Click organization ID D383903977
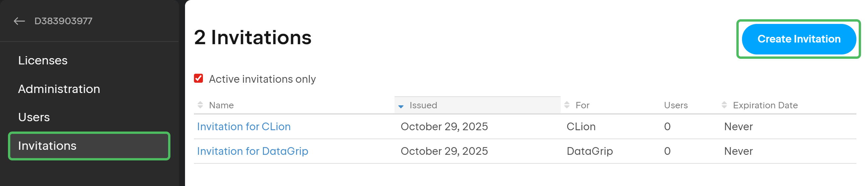Image resolution: width=868 pixels, height=186 pixels. coord(63,21)
